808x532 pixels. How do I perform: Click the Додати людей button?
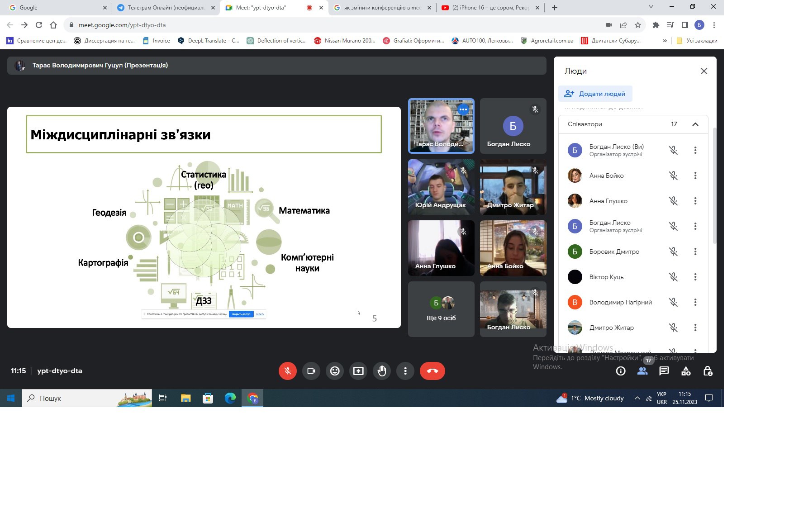[x=595, y=94]
